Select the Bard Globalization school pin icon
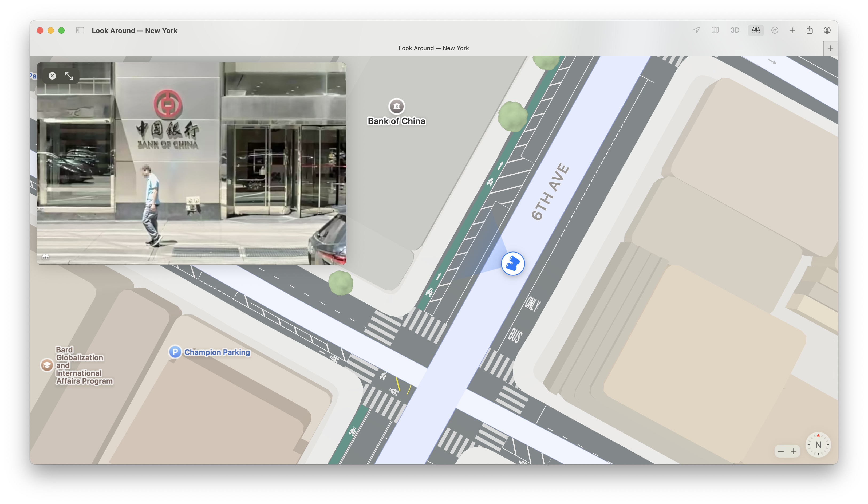868x504 pixels. pyautogui.click(x=47, y=365)
